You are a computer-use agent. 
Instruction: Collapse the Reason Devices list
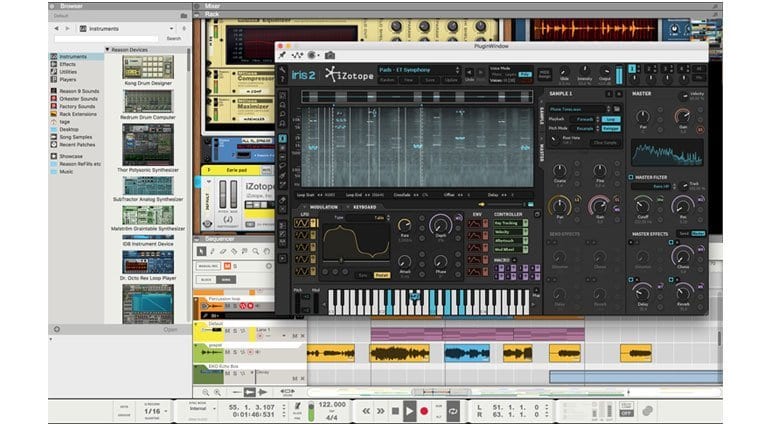(108, 50)
